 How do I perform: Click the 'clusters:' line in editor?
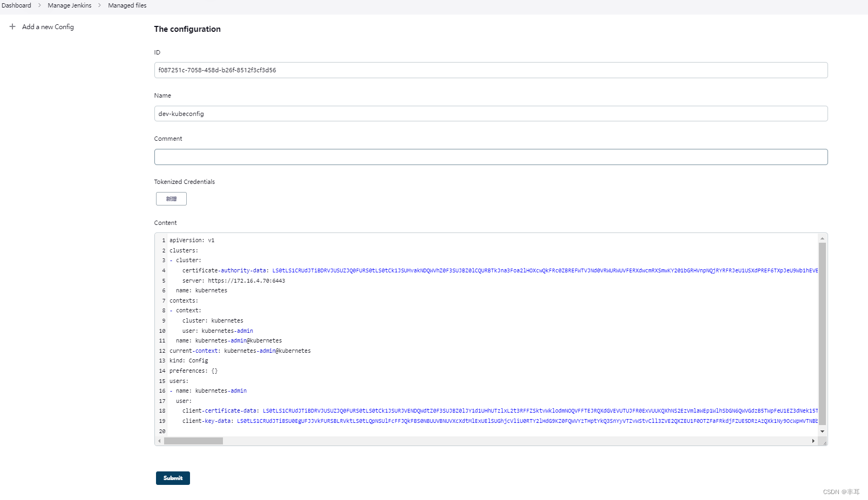(184, 251)
